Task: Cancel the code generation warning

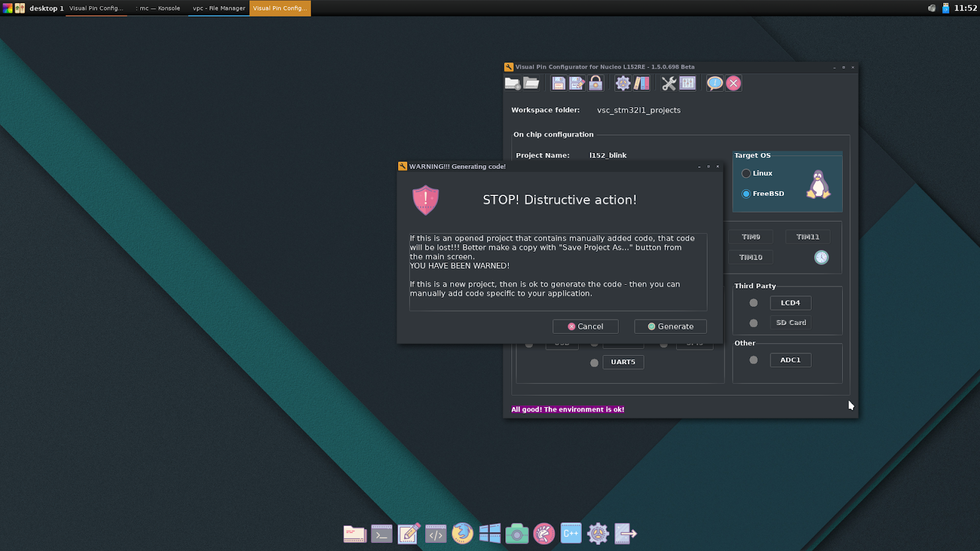Action: 585,326
